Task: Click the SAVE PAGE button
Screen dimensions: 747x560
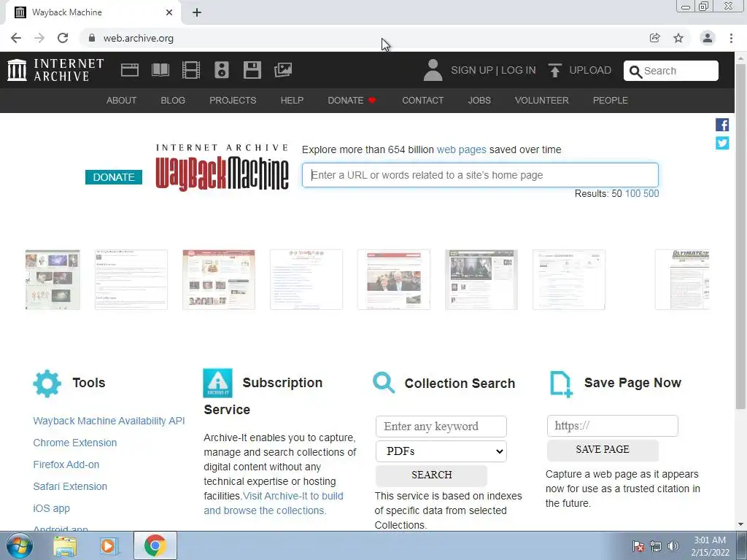Action: (x=603, y=449)
